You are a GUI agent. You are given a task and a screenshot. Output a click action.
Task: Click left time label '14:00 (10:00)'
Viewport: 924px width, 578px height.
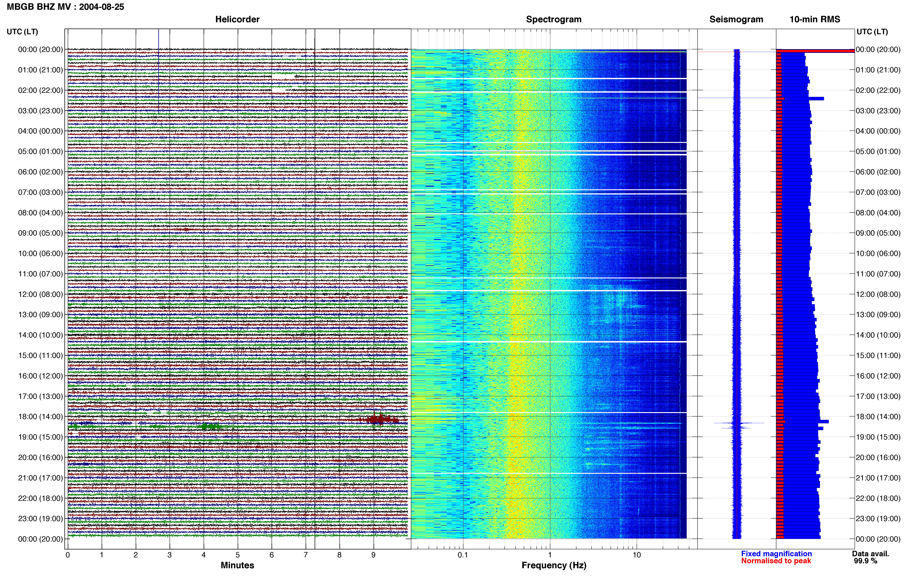tap(41, 335)
